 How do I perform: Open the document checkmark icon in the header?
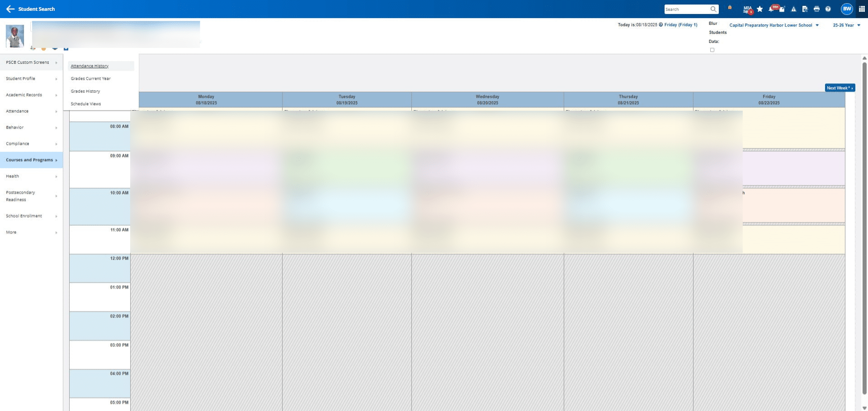coord(805,9)
